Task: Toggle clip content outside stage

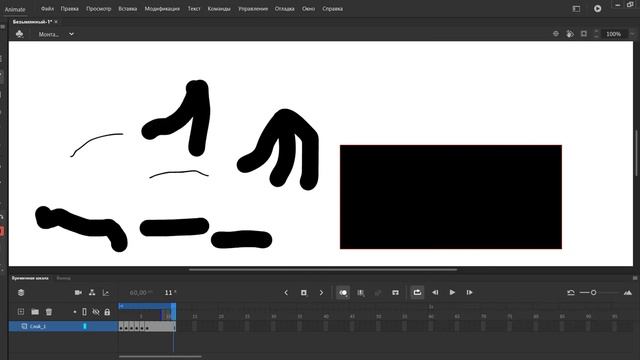Action: 584,34
